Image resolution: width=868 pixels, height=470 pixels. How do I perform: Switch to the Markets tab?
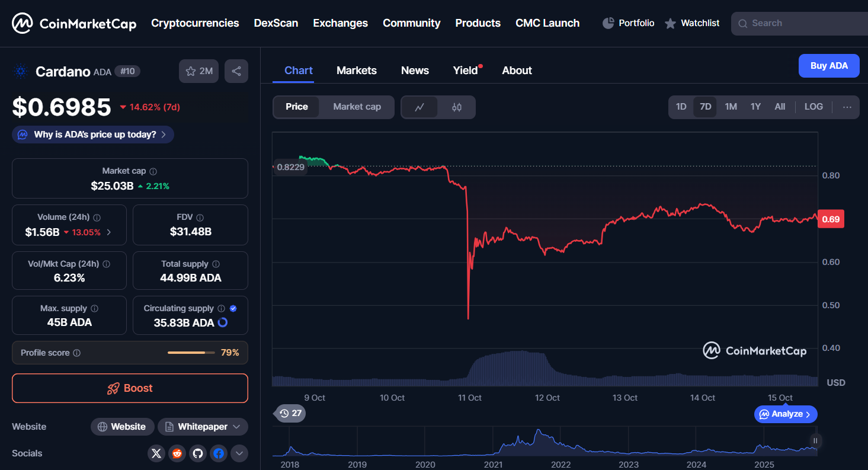356,71
